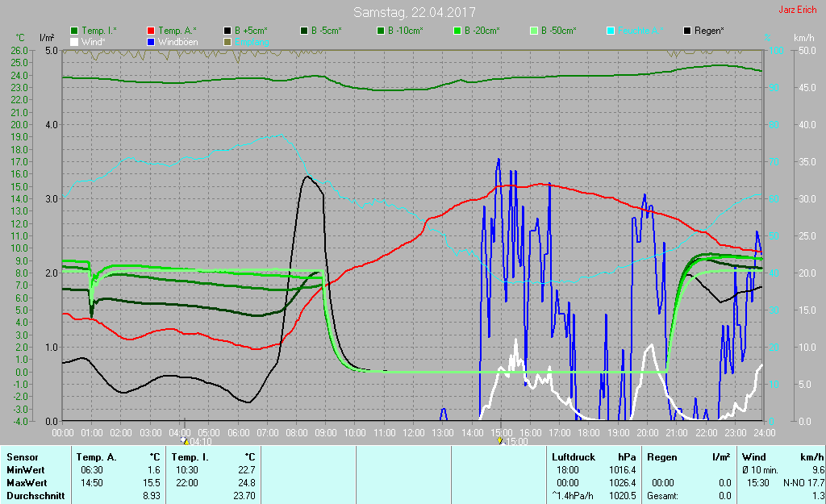This screenshot has width=826, height=504.
Task: Click the '12:00' time axis label
Action: pos(414,433)
